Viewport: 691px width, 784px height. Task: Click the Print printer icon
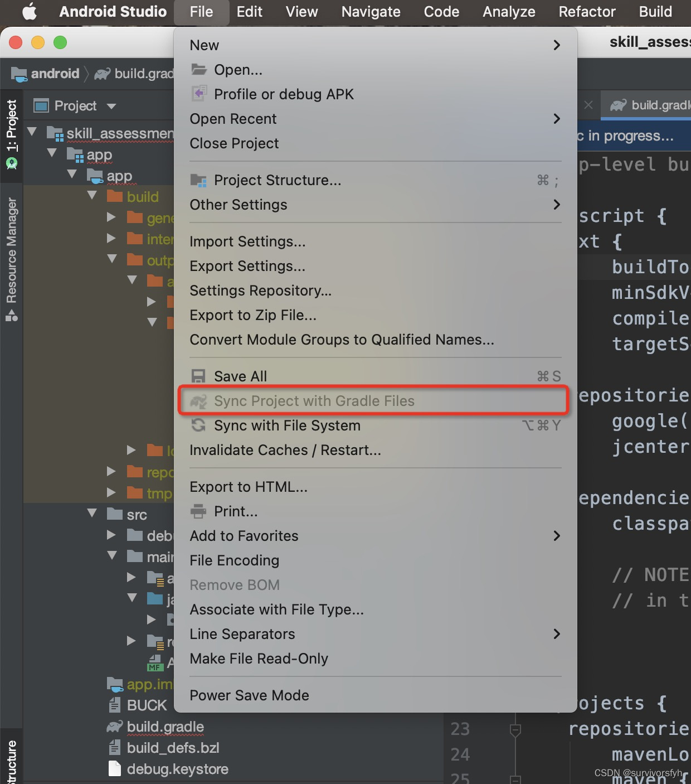click(x=199, y=511)
